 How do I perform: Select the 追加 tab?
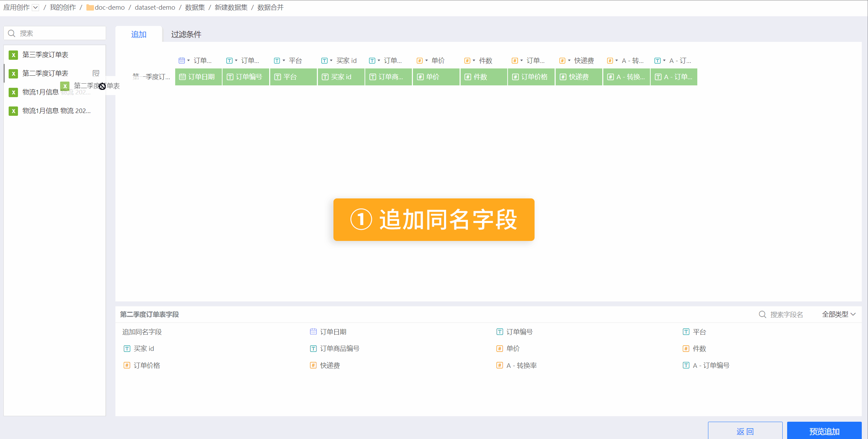(139, 35)
